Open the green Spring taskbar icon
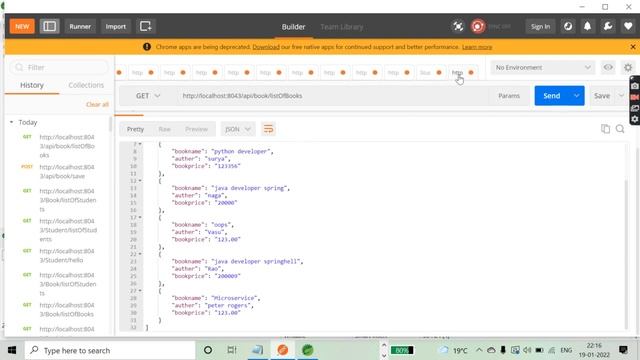Image resolution: width=640 pixels, height=360 pixels. click(x=307, y=350)
